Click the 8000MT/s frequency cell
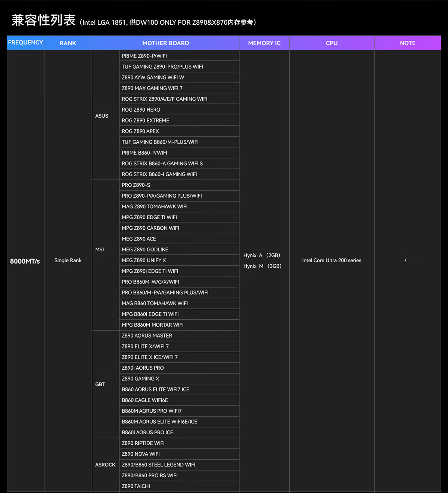Screen dimensions: 448x493 [25, 261]
